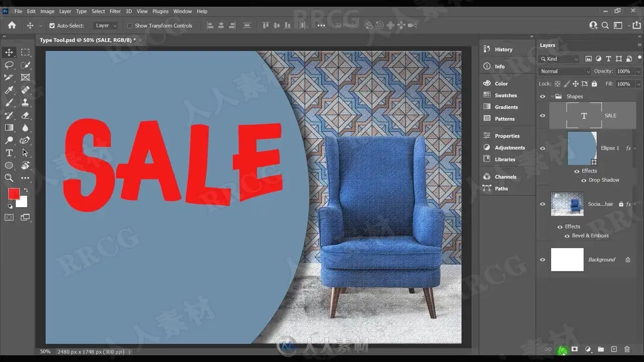Select the Zoom tool in toolbar
This screenshot has height=362, width=644.
pos(9,178)
